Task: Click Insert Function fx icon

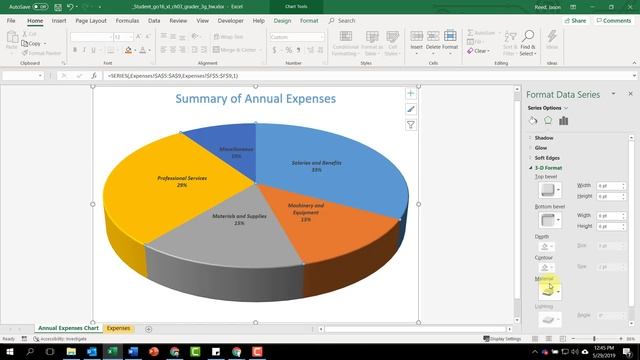Action: click(x=94, y=76)
